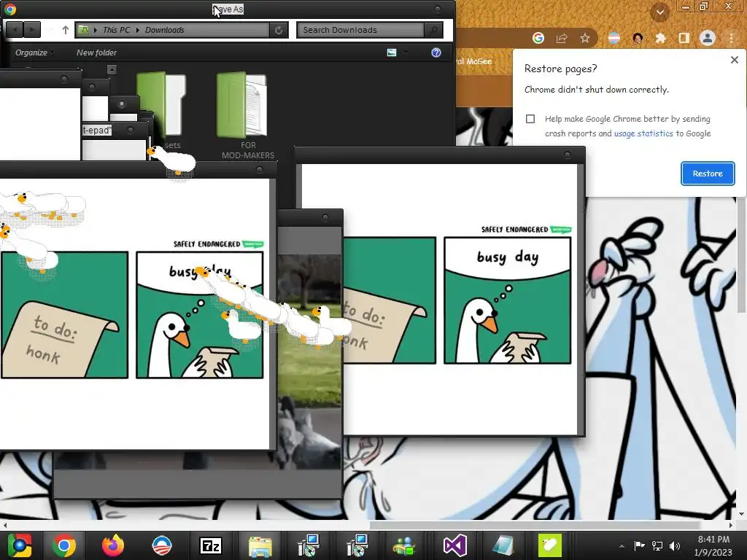Open Visual Studio from the taskbar
The height and width of the screenshot is (560, 747).
click(x=454, y=545)
